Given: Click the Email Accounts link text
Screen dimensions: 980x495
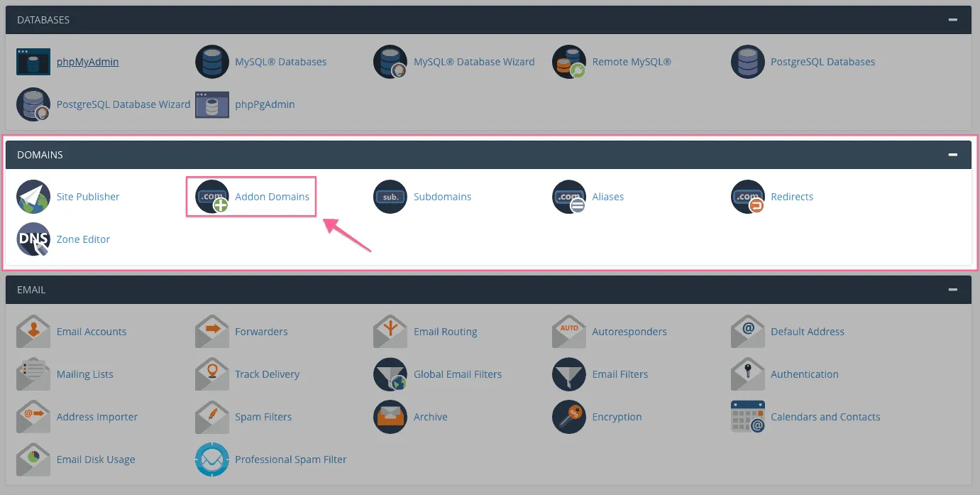Looking at the screenshot, I should pyautogui.click(x=92, y=332).
